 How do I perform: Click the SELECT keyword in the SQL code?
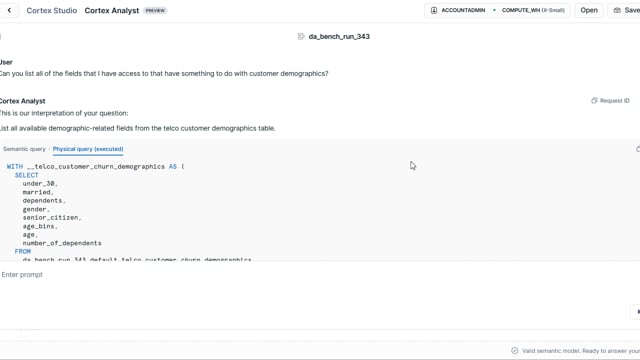point(27,175)
